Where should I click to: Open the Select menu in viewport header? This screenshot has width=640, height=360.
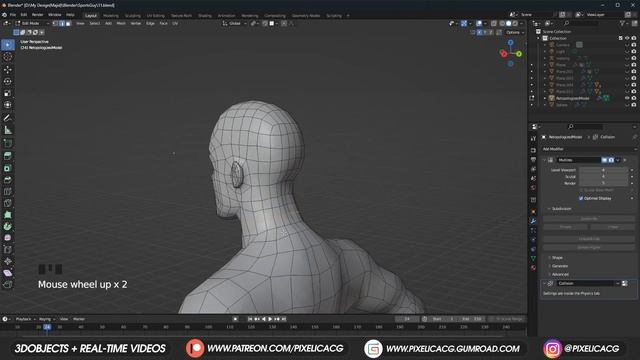tap(95, 24)
